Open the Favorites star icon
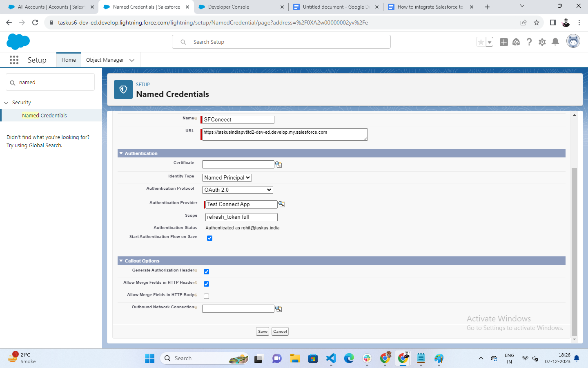 [x=481, y=42]
